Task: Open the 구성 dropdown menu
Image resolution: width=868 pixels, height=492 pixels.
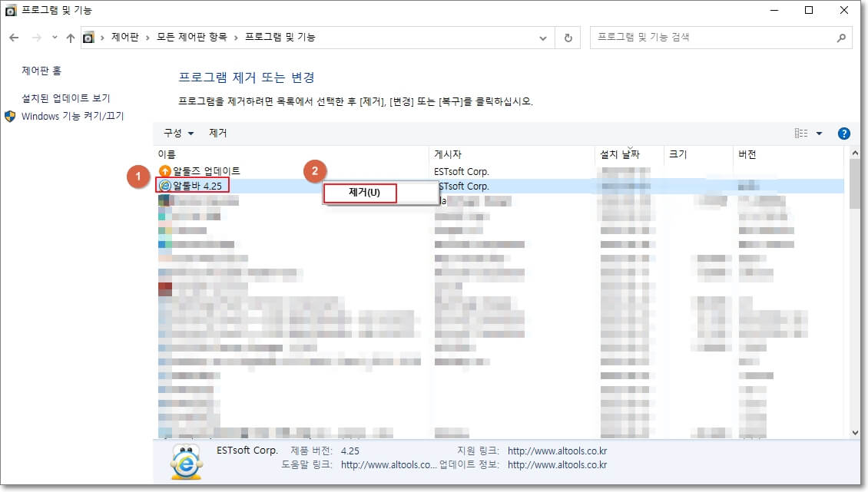Action: tap(179, 133)
